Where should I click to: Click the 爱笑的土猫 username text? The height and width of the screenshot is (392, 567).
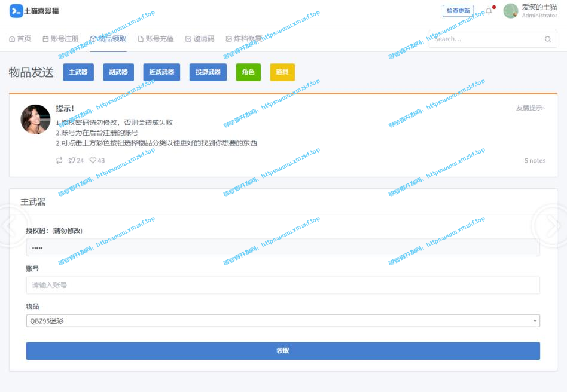(x=539, y=7)
